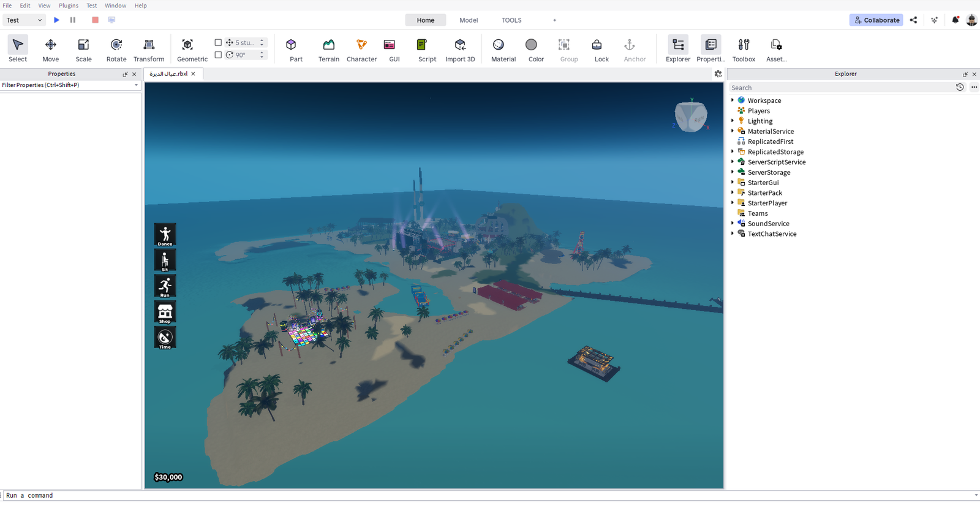Toggle the Explorer panel
This screenshot has height=516, width=980.
pos(678,49)
